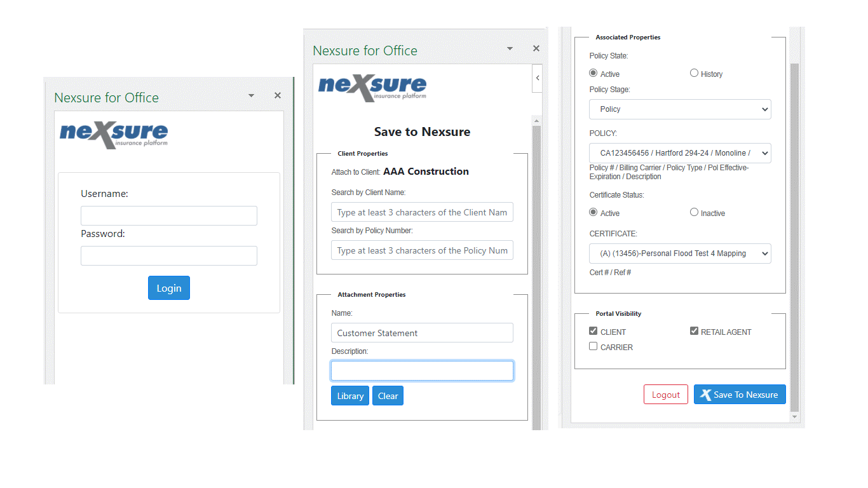Click the Password field in login pane

(169, 255)
